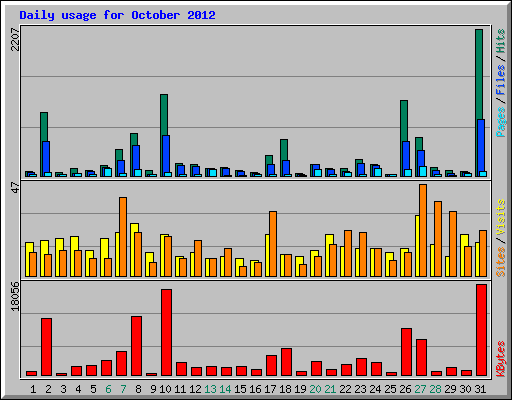Click the Sites legend label
This screenshot has height=400, width=512.
pos(501,262)
